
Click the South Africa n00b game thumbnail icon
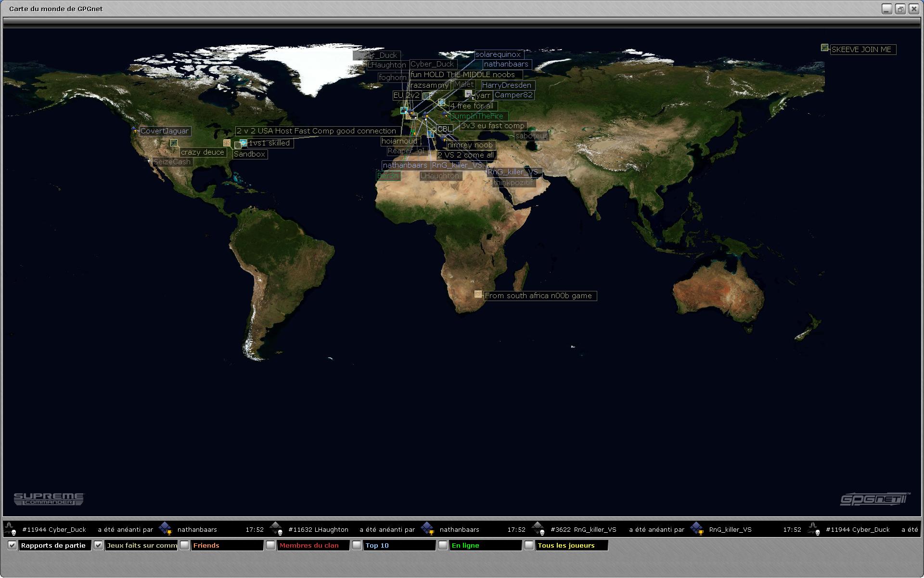[x=478, y=294]
